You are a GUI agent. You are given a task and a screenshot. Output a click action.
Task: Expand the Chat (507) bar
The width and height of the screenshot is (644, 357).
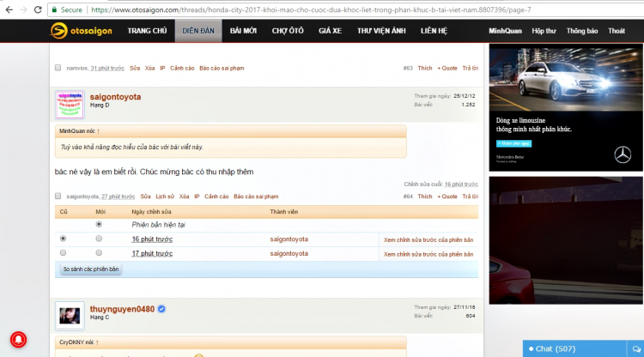(574, 348)
